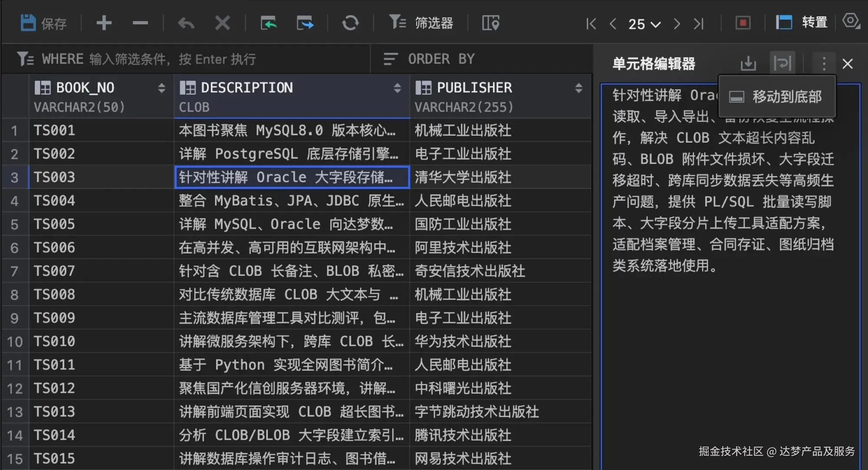868x470 pixels.
Task: Toggle sort on the PUBLISHER column
Action: (x=579, y=88)
